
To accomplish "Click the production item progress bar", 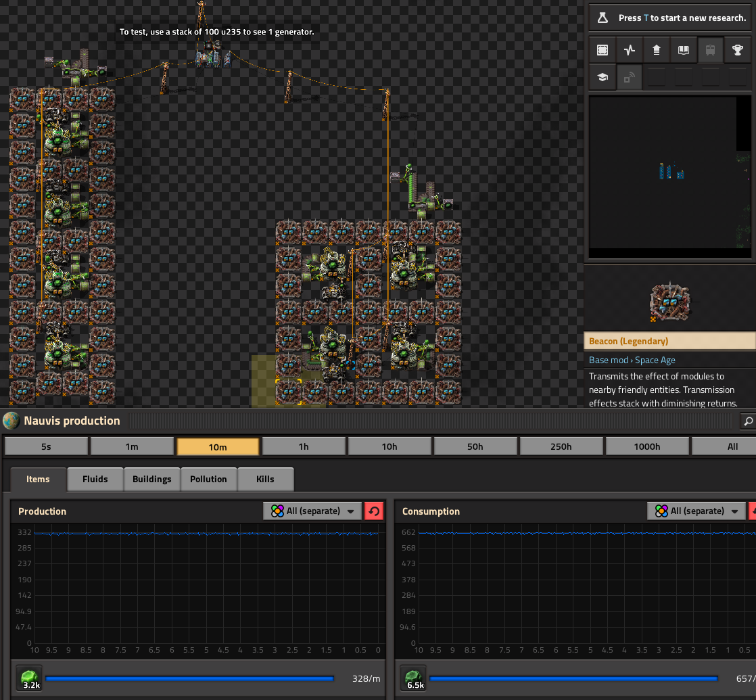I will tap(189, 678).
